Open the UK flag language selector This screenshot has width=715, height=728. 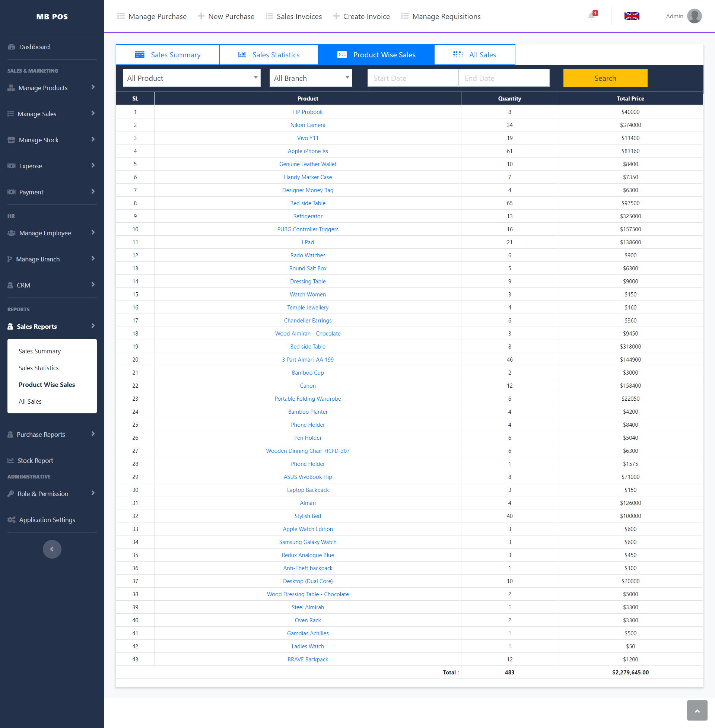coord(632,16)
